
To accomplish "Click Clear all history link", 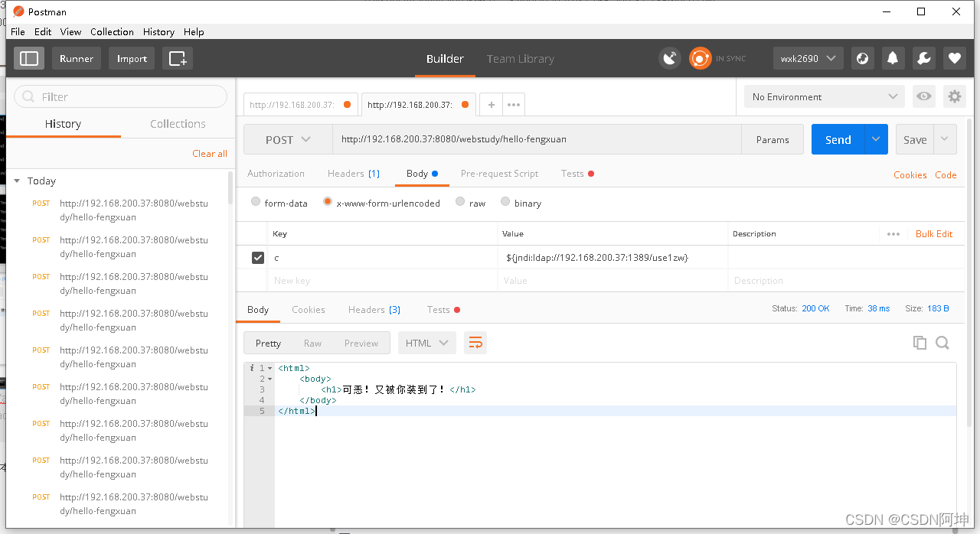I will coord(210,153).
